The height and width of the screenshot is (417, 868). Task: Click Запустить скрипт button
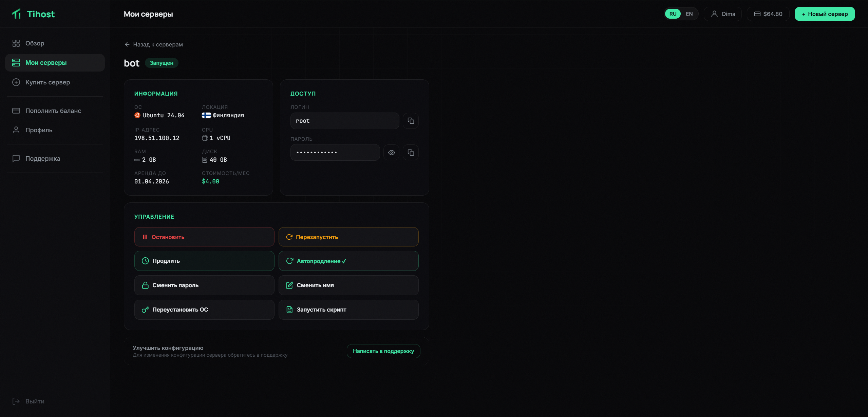[x=348, y=310]
